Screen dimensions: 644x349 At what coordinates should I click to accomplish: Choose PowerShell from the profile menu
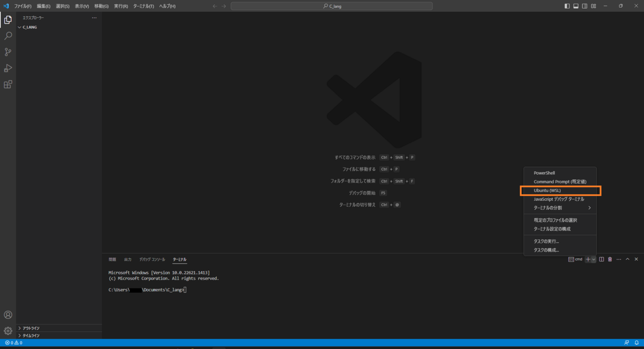click(560, 173)
